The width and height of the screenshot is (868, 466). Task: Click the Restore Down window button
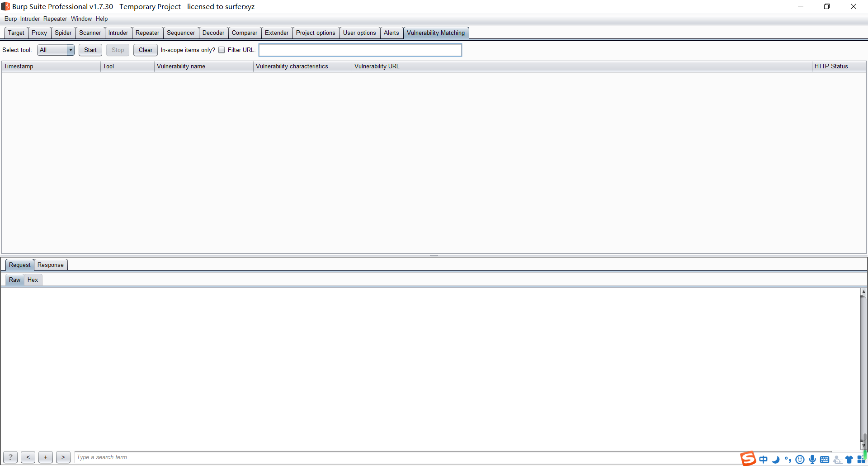point(827,6)
